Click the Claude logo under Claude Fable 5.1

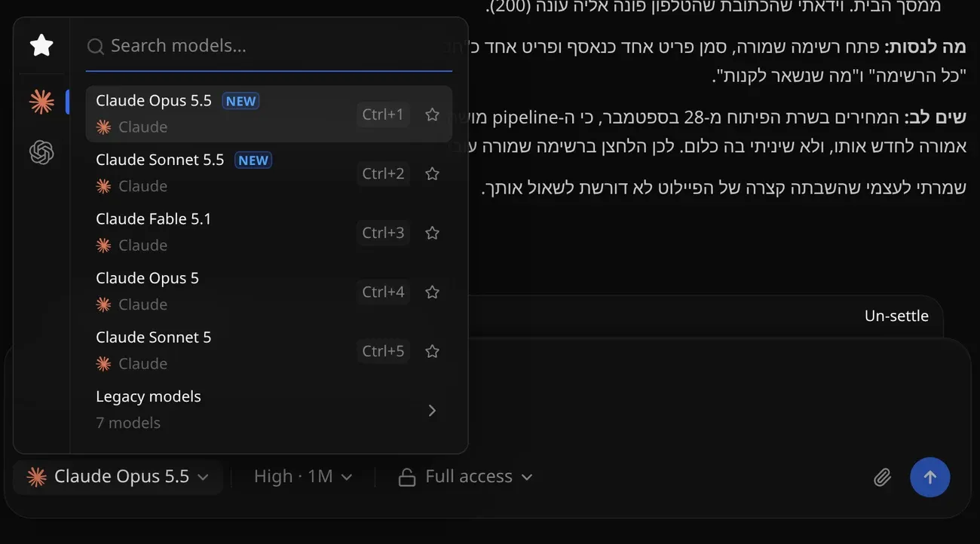(104, 245)
